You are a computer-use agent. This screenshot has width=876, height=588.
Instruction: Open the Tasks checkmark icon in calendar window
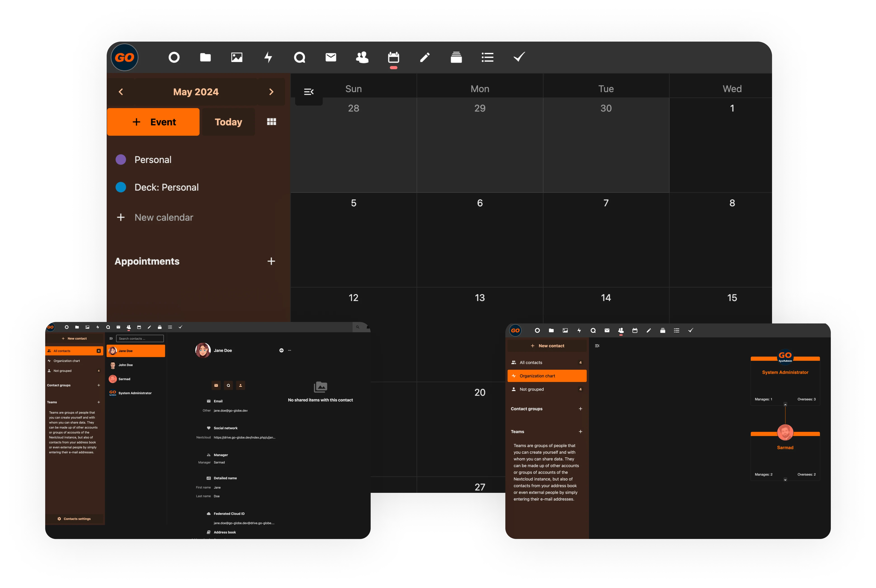tap(519, 57)
